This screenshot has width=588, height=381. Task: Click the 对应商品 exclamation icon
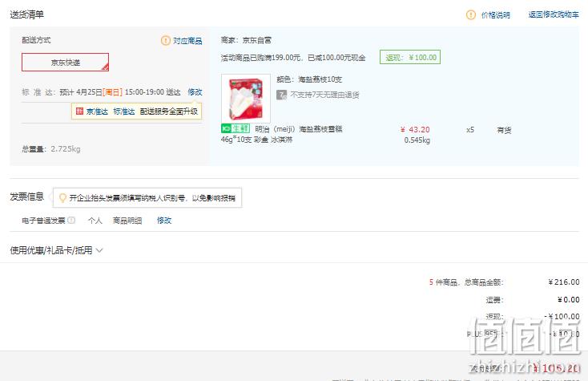pyautogui.click(x=165, y=41)
